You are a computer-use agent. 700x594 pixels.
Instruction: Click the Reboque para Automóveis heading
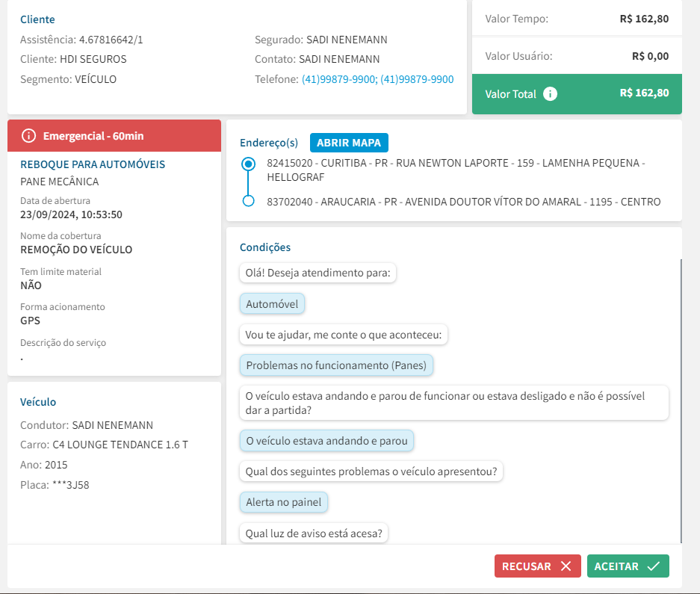coord(93,164)
